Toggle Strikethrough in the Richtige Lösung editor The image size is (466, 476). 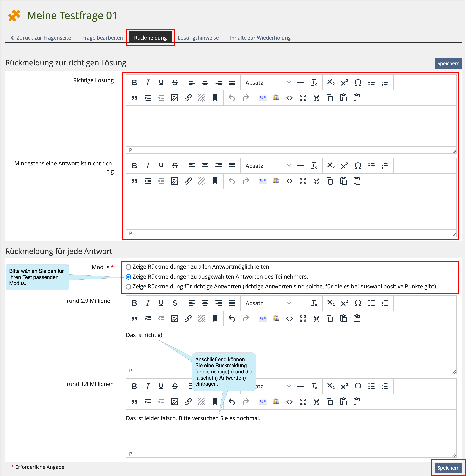tap(175, 83)
